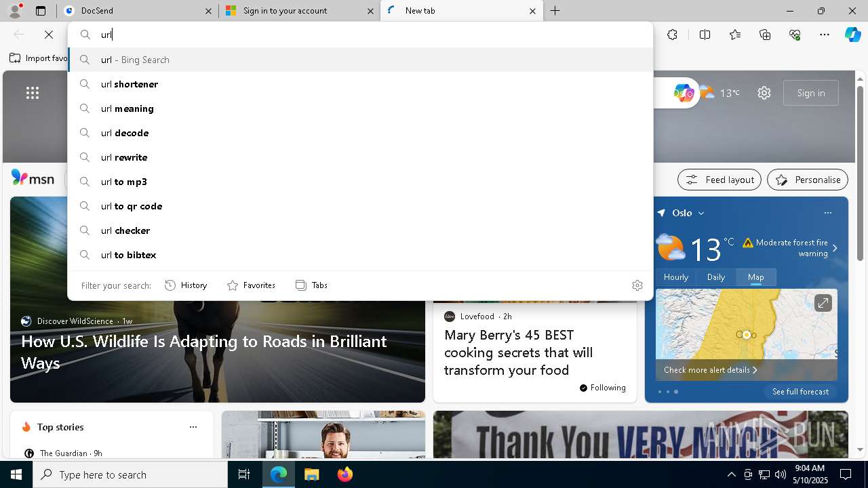
Task: Open File Explorer in the taskbar
Action: (x=311, y=474)
